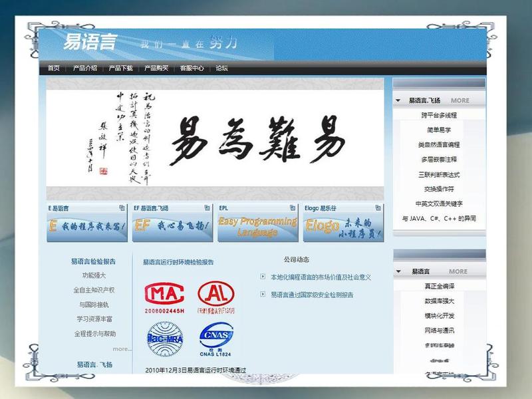The height and width of the screenshot is (399, 532).
Task: Click the 与国际接轨 entry
Action: tap(94, 305)
